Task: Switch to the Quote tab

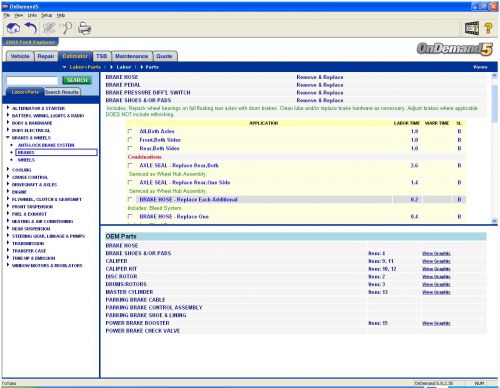Action: (164, 56)
